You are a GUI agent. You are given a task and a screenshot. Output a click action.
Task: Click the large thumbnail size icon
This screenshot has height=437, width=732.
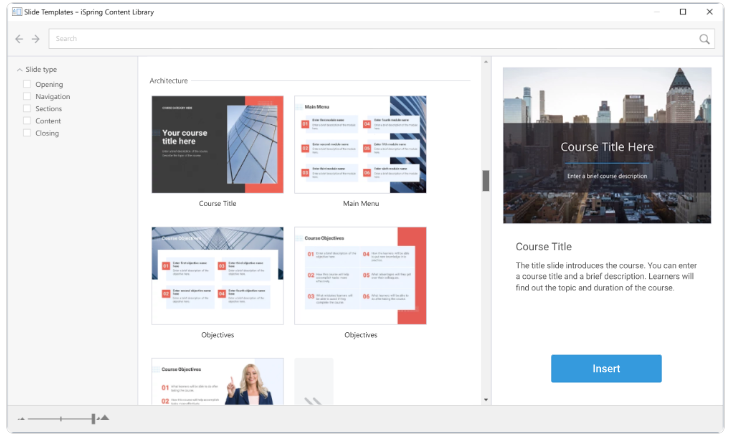(104, 418)
